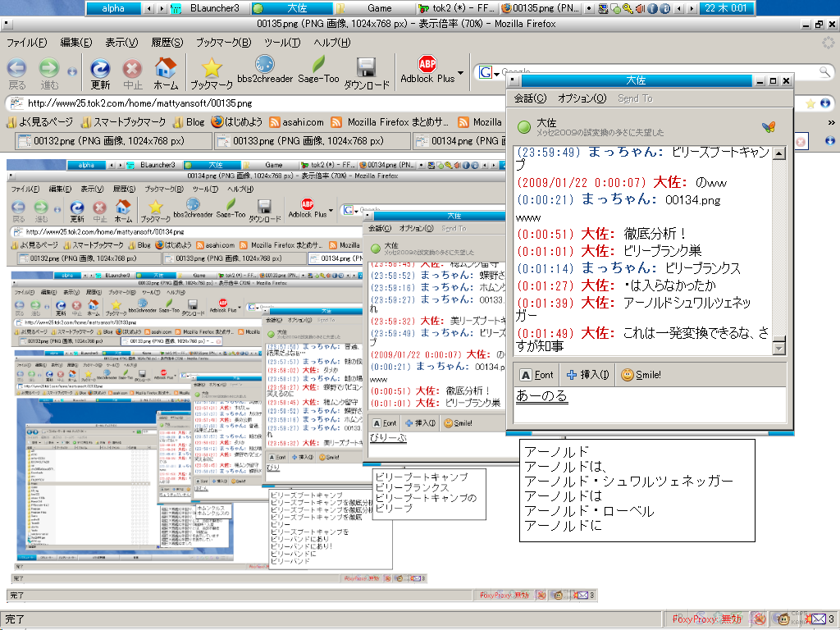Open the ダウンロード downloads button
The height and width of the screenshot is (630, 840).
tap(367, 75)
